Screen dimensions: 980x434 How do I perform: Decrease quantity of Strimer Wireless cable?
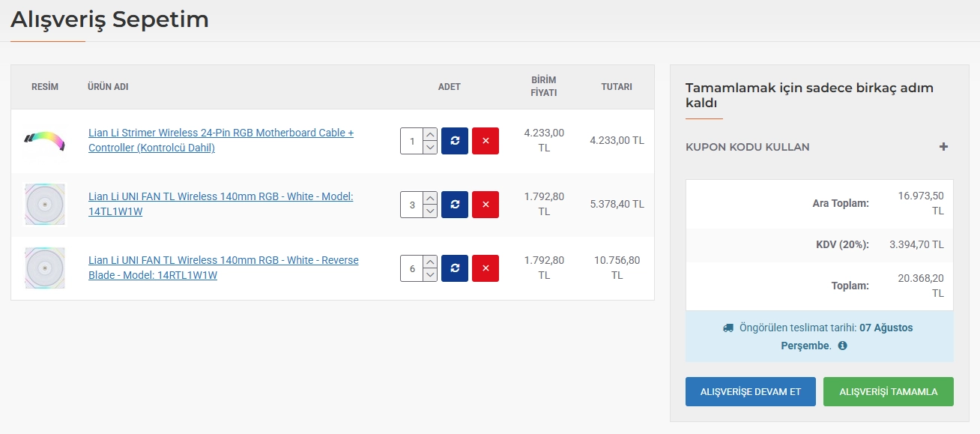point(430,147)
